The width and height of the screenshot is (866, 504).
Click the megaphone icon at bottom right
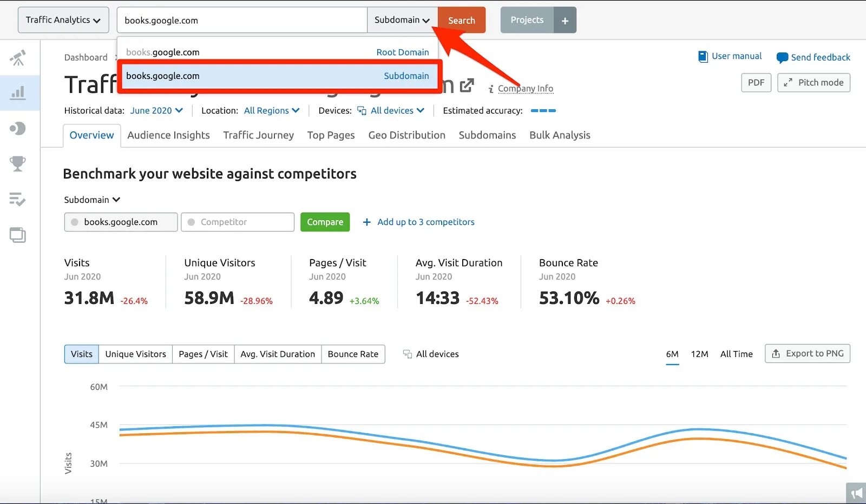pos(856,493)
